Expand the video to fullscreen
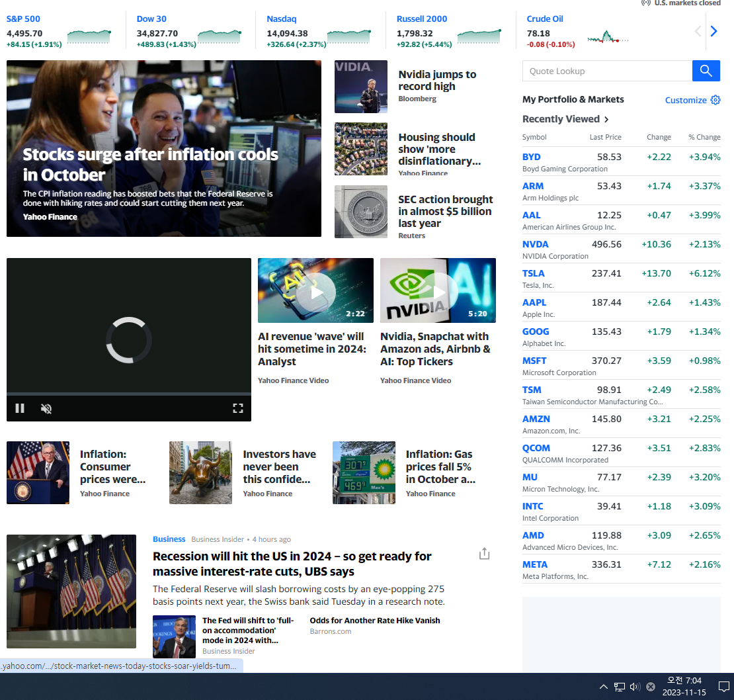Image resolution: width=734 pixels, height=700 pixels. 238,408
